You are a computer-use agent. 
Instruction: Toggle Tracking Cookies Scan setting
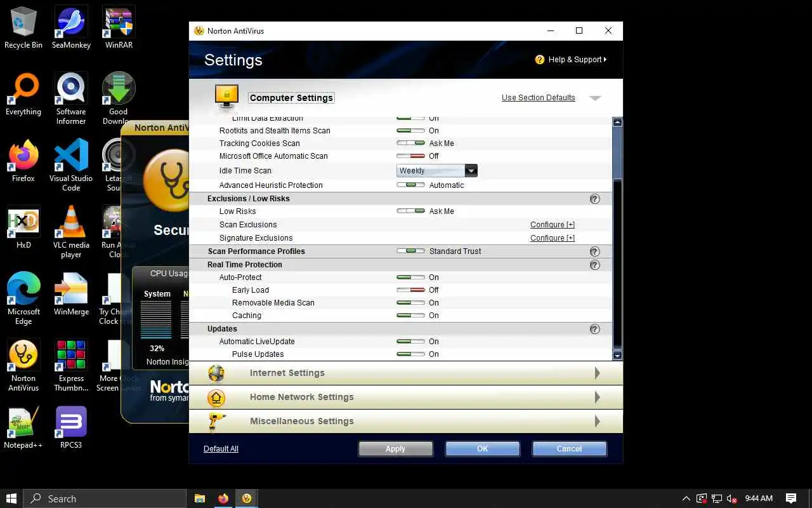(410, 144)
